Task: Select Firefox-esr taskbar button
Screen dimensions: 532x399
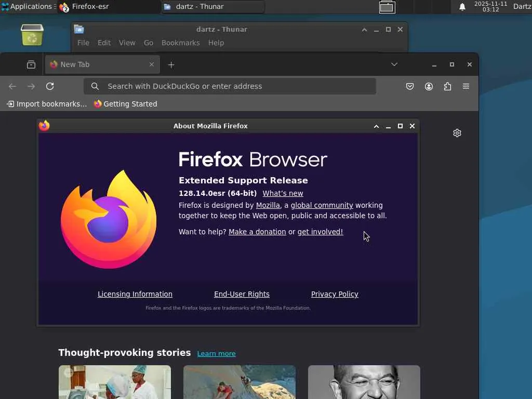Action: pyautogui.click(x=109, y=7)
